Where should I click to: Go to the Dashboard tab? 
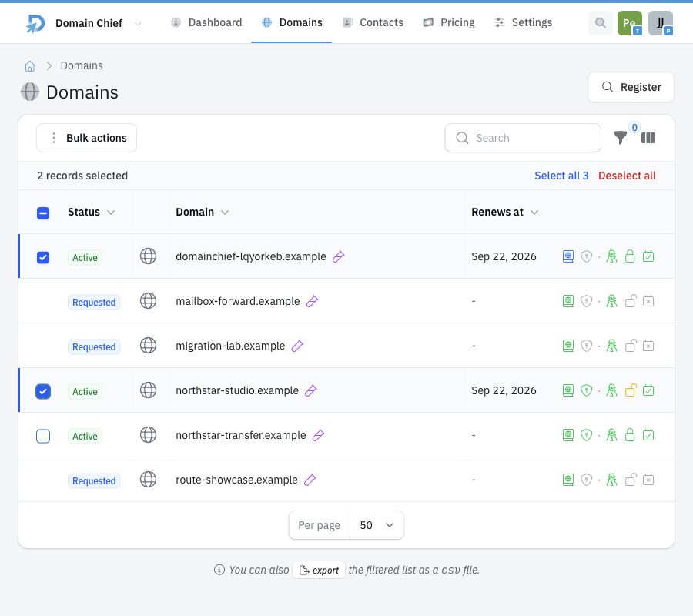[x=206, y=22]
